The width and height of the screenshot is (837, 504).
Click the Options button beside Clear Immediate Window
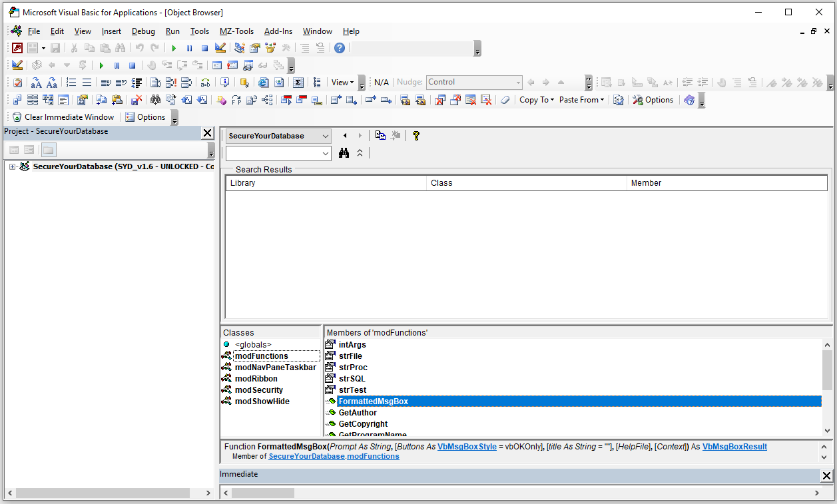(145, 117)
